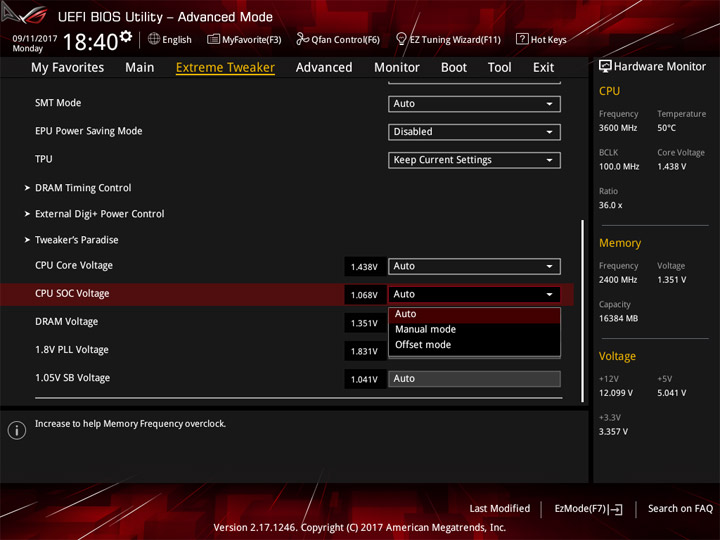Select the 1.05V SB Voltage row label
Screen dimensions: 720x540
pyautogui.click(x=73, y=378)
